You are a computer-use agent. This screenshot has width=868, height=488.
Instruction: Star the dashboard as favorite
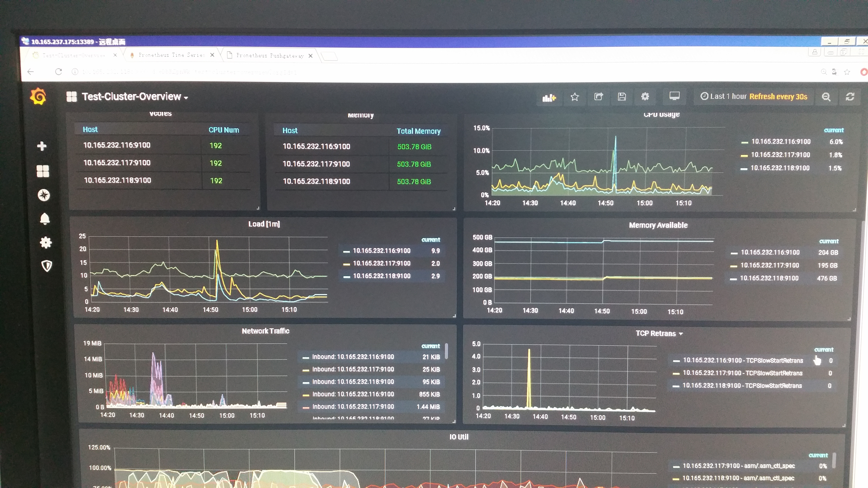point(575,97)
